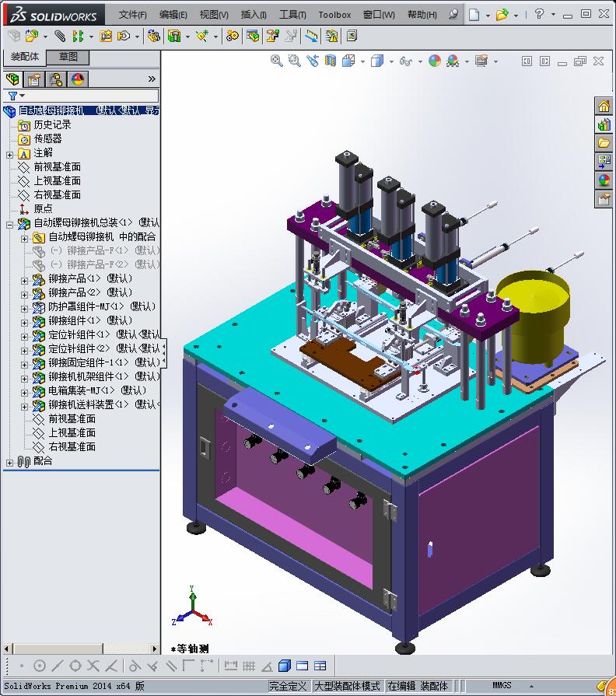Click the Smart Fasteners icon

(106, 36)
